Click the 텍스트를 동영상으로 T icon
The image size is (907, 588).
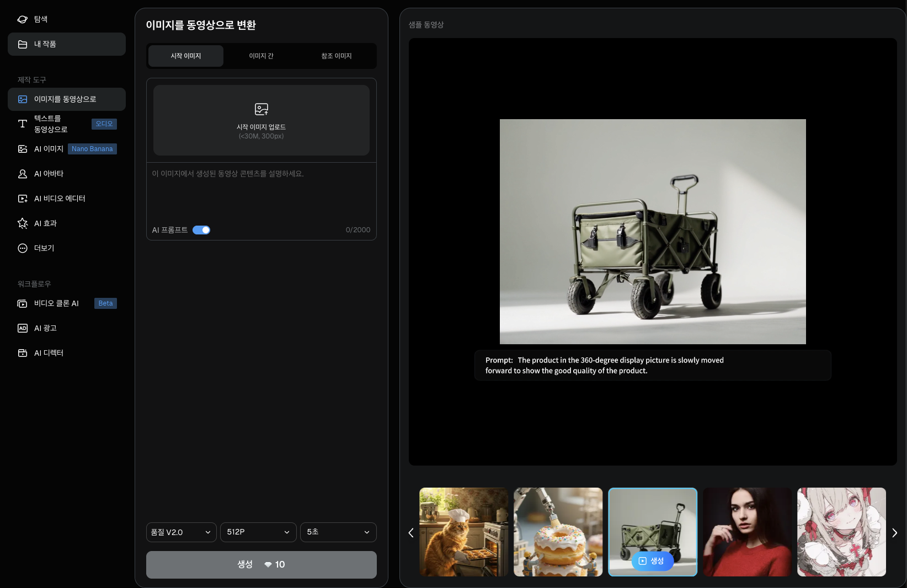coord(23,124)
